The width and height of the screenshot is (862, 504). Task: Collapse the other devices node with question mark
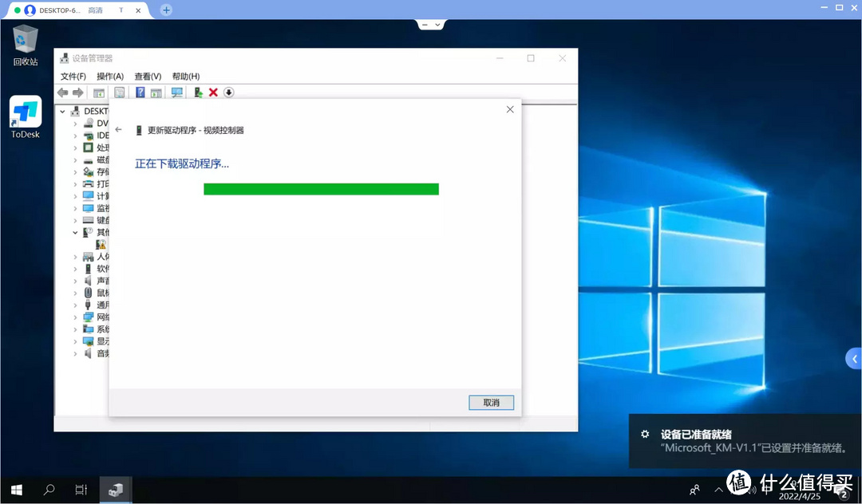pyautogui.click(x=75, y=232)
